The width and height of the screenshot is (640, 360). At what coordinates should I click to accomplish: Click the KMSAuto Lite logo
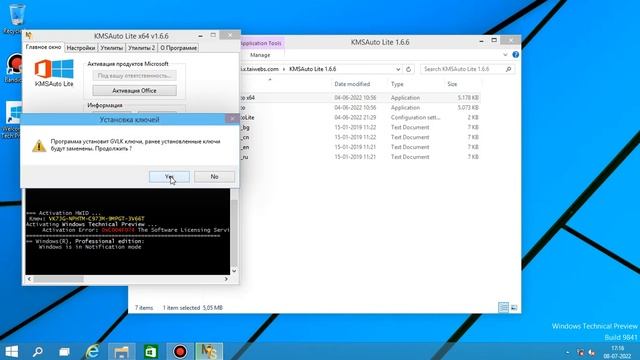tap(54, 73)
